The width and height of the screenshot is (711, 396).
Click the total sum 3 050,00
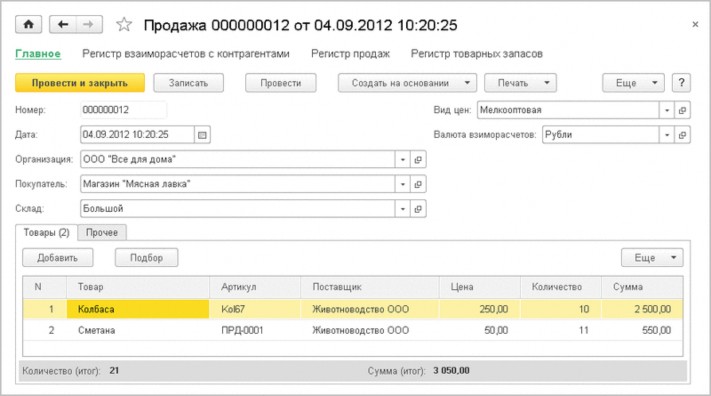coord(451,371)
